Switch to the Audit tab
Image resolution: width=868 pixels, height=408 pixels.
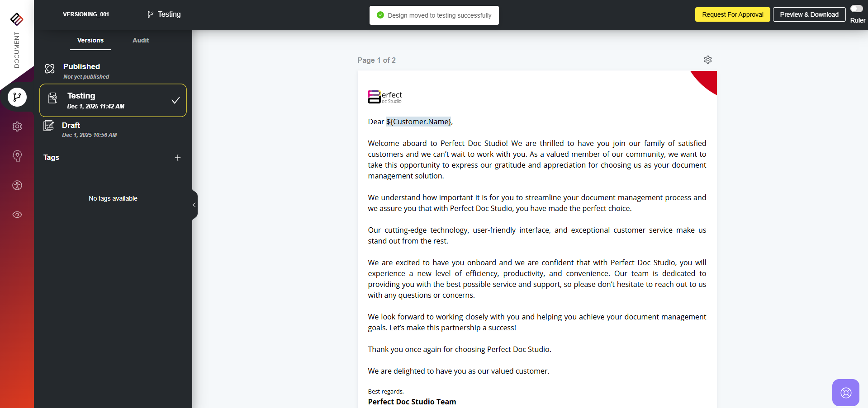(141, 40)
